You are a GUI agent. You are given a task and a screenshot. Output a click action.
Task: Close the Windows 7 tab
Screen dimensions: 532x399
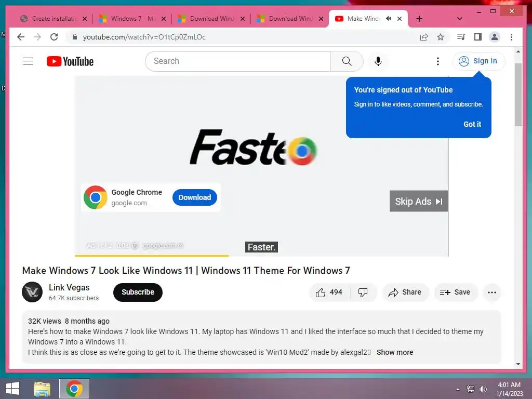(164, 19)
